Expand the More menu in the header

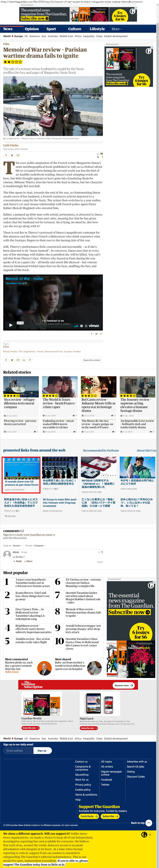(x=117, y=29)
